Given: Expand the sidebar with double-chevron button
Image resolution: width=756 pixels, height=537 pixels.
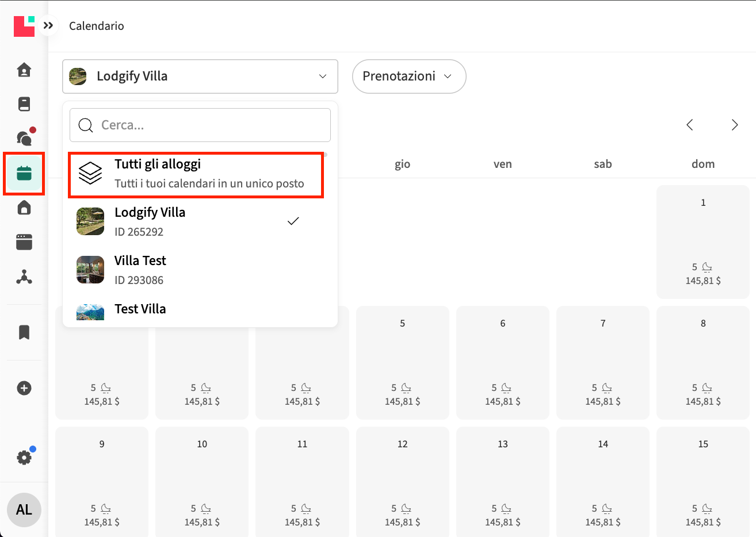Looking at the screenshot, I should (x=48, y=25).
